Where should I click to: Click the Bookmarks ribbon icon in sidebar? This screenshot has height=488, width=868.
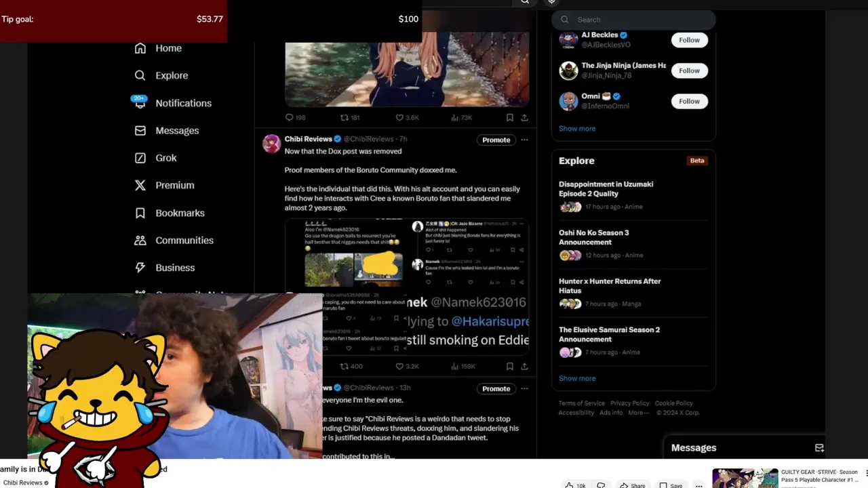(x=140, y=213)
